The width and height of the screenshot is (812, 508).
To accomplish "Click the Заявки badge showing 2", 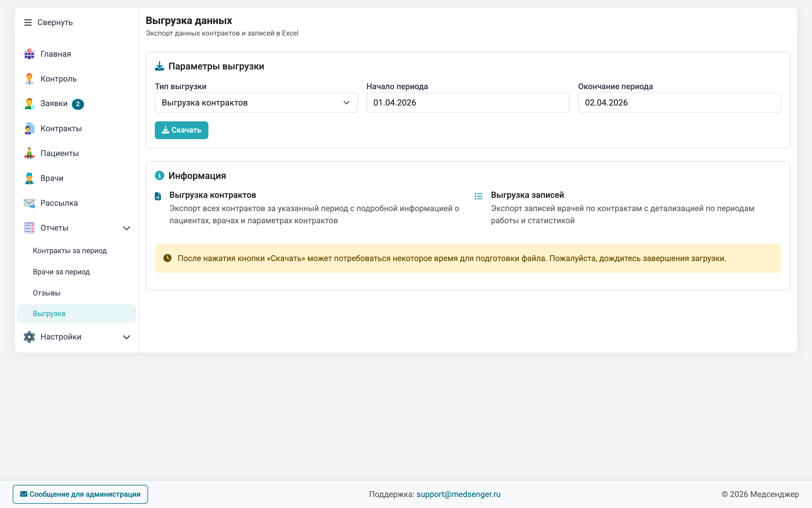I will coord(78,104).
